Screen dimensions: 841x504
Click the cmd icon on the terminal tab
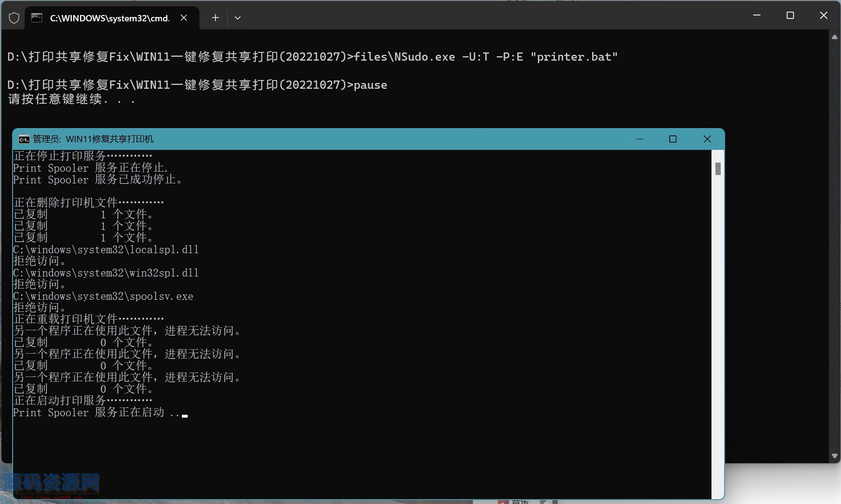[37, 18]
